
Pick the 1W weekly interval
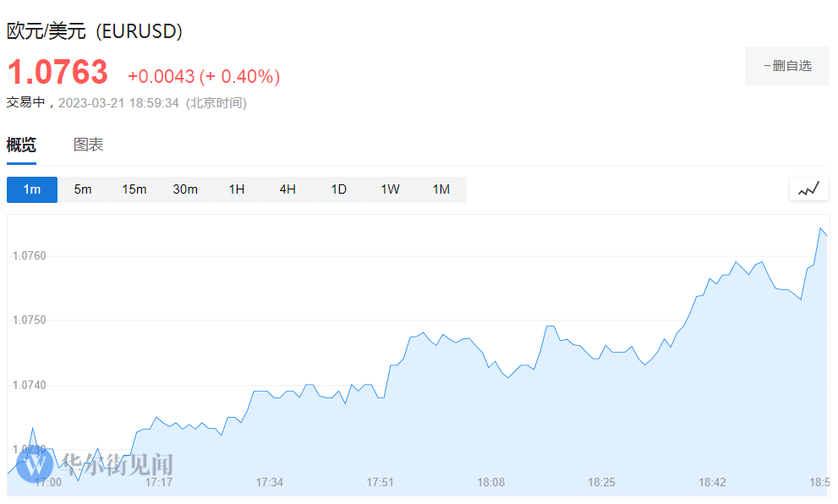click(390, 189)
